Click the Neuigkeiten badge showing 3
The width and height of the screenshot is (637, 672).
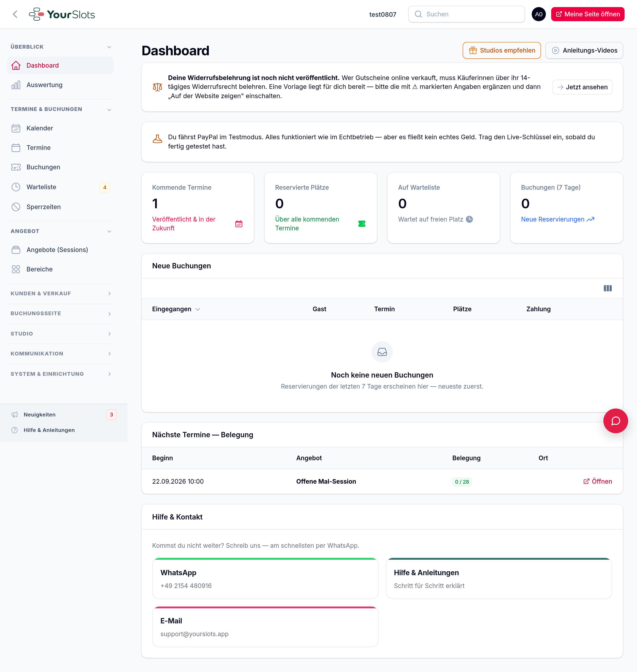click(x=111, y=414)
